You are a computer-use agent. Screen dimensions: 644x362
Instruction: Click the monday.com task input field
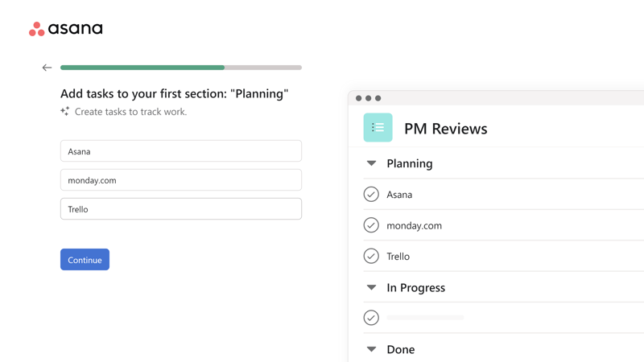click(x=181, y=179)
